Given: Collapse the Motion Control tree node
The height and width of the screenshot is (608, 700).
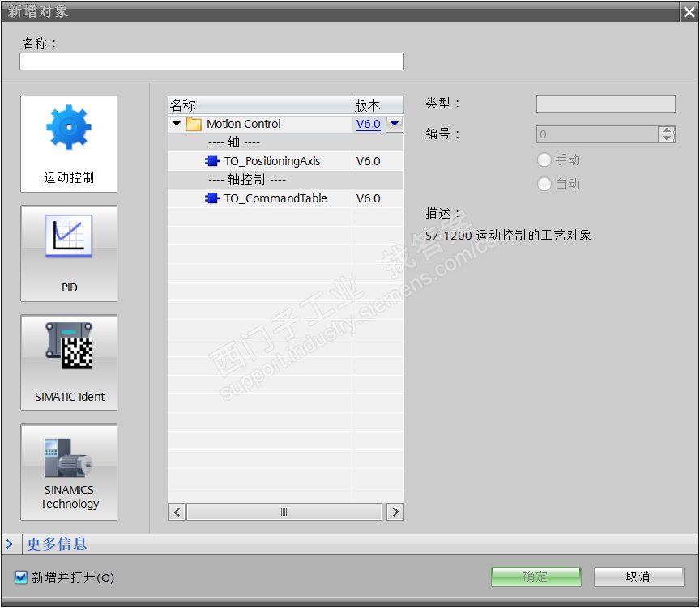Looking at the screenshot, I should [x=177, y=124].
